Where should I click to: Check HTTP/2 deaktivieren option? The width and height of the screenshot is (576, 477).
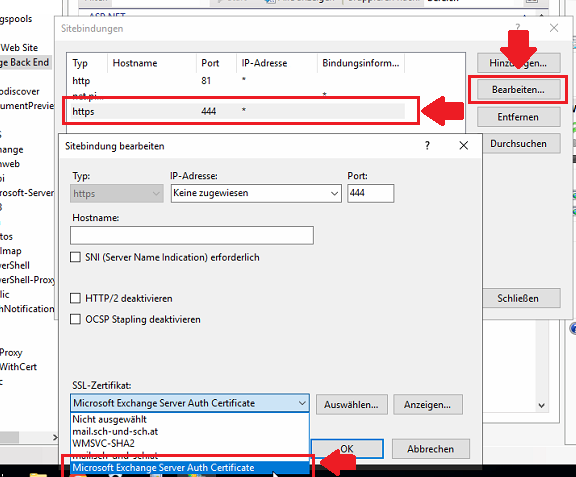tap(75, 298)
